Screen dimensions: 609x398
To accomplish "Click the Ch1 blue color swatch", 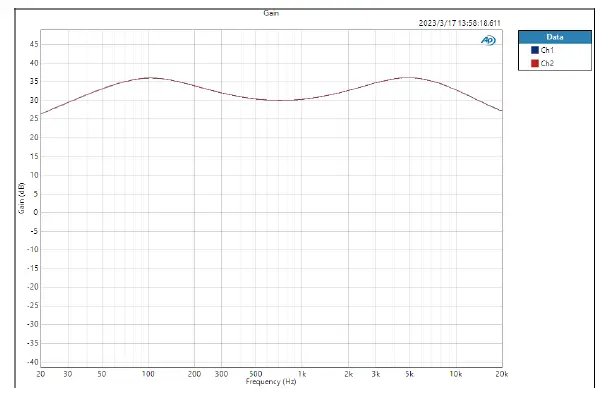I will point(534,50).
